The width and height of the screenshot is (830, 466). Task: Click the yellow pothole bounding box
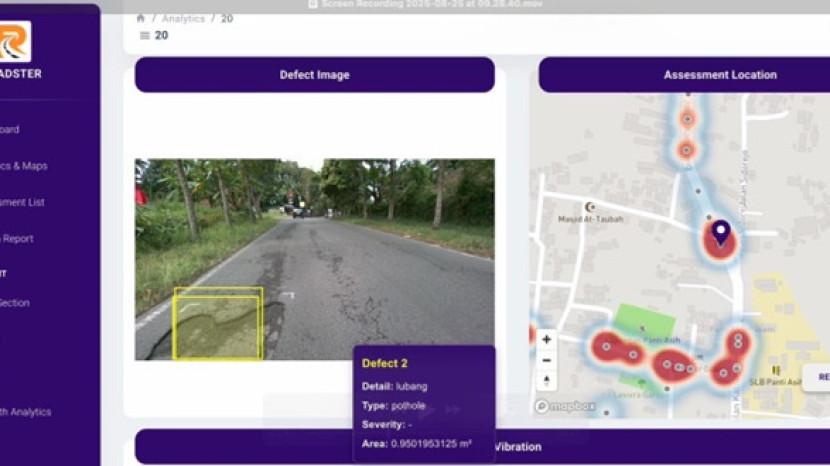(218, 324)
